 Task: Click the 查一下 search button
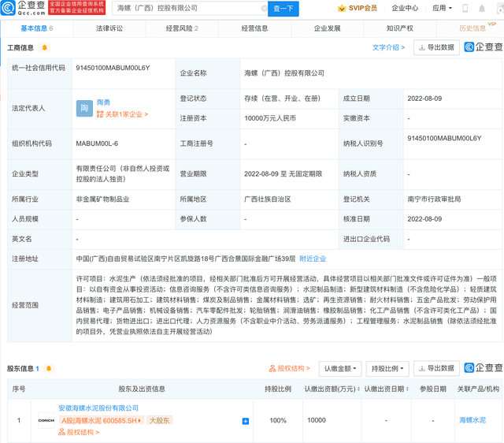[283, 9]
